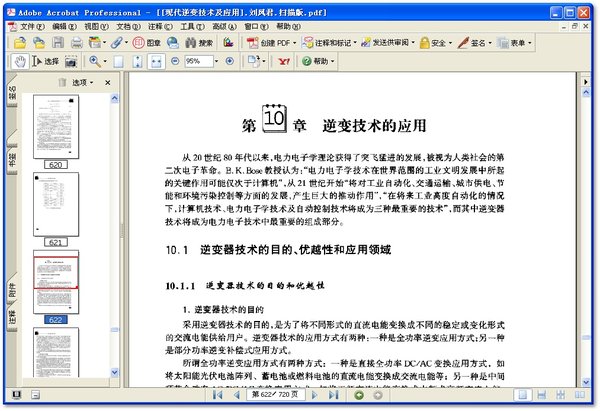Open the 工具 menu
The height and width of the screenshot is (411, 600).
point(192,26)
